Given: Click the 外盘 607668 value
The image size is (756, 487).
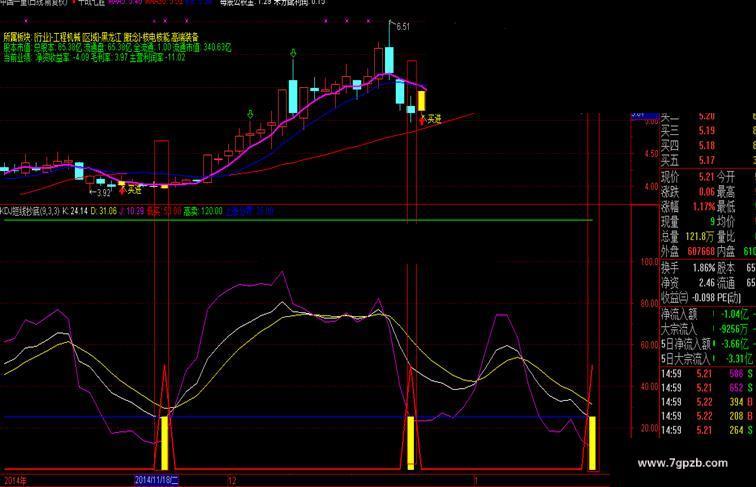Looking at the screenshot, I should tap(701, 252).
